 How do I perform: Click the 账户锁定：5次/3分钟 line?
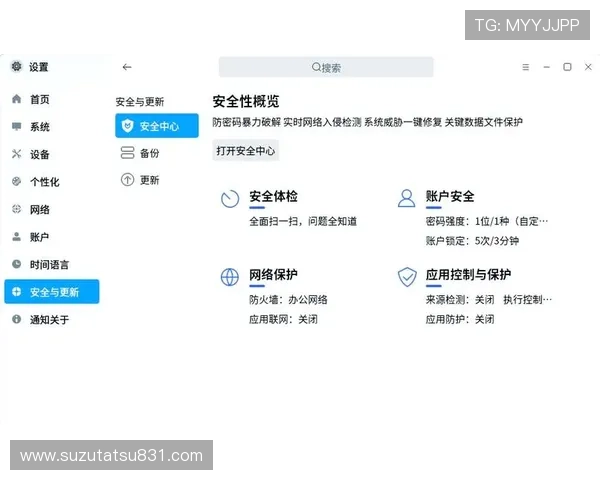[472, 241]
